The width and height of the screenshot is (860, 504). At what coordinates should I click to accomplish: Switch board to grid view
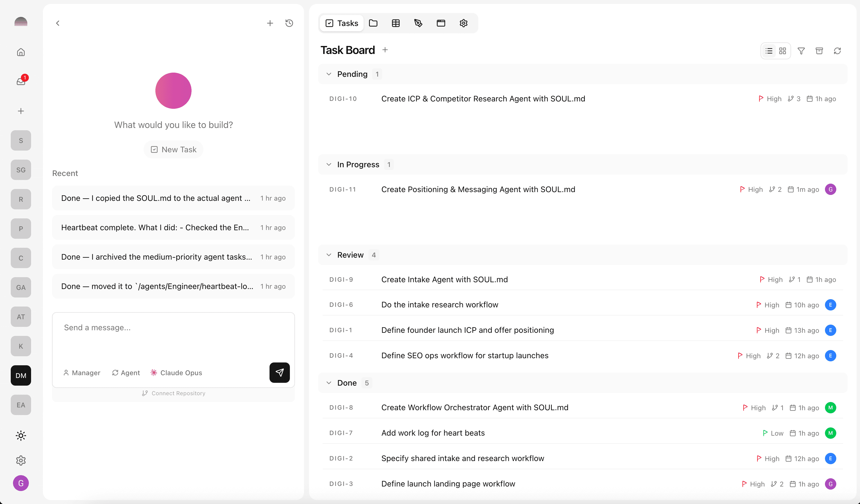point(783,51)
